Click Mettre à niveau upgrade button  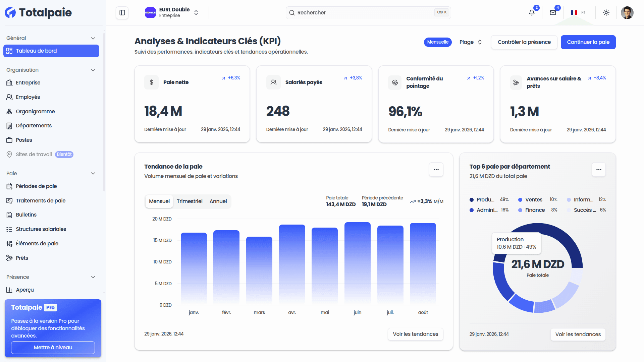click(x=53, y=348)
